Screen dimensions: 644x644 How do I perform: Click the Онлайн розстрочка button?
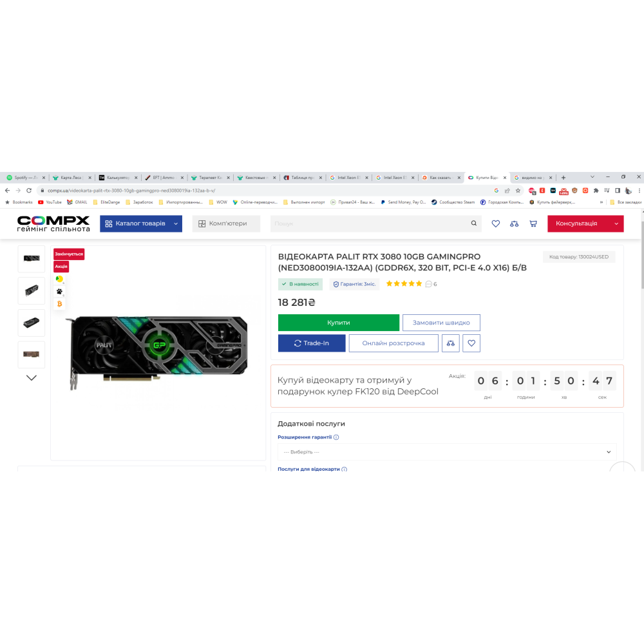click(x=393, y=343)
